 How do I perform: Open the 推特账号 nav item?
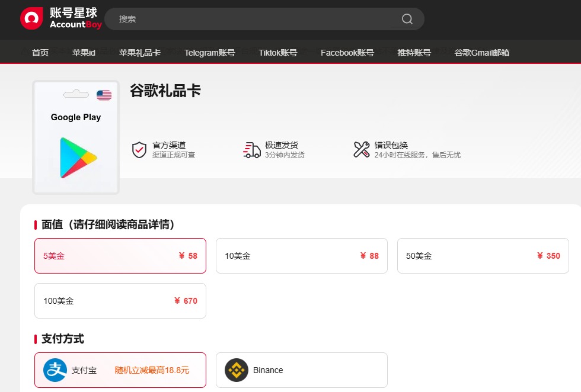[x=414, y=53]
